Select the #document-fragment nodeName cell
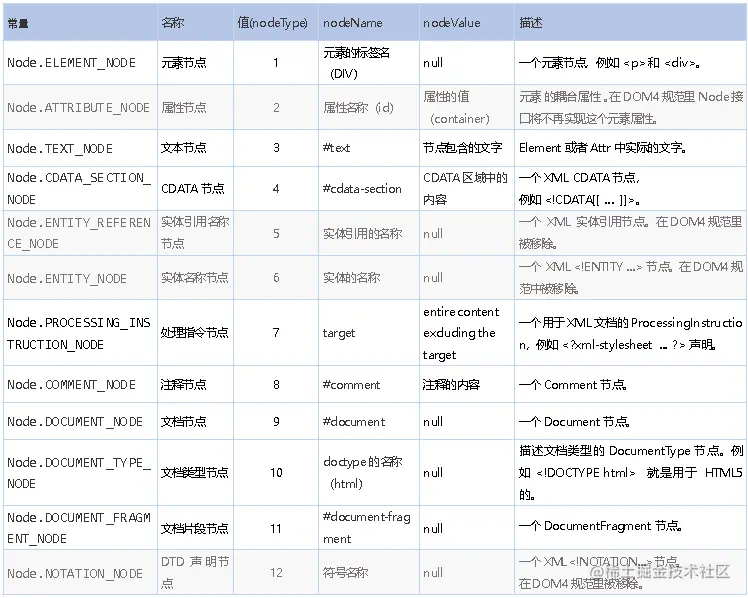Viewport: 748px width, 598px height. point(369,528)
